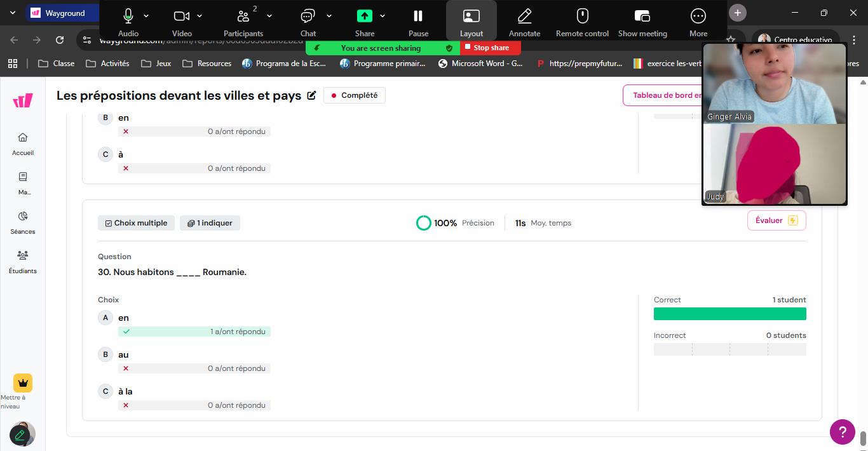This screenshot has height=451, width=868.
Task: Go to Accueil in the sidebar
Action: [x=23, y=144]
